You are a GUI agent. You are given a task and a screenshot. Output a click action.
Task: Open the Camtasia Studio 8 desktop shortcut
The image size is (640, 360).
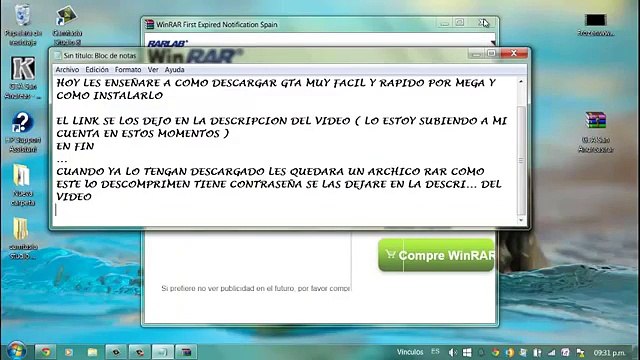pyautogui.click(x=67, y=25)
